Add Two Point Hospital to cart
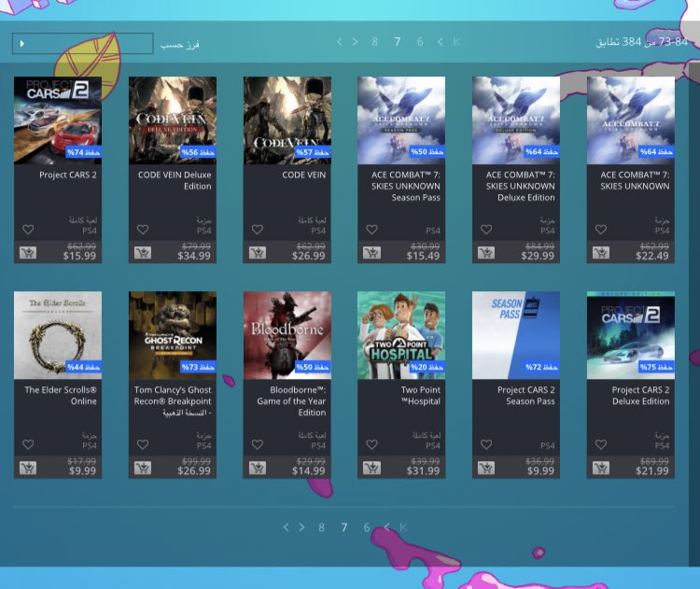The image size is (700, 589). click(371, 468)
